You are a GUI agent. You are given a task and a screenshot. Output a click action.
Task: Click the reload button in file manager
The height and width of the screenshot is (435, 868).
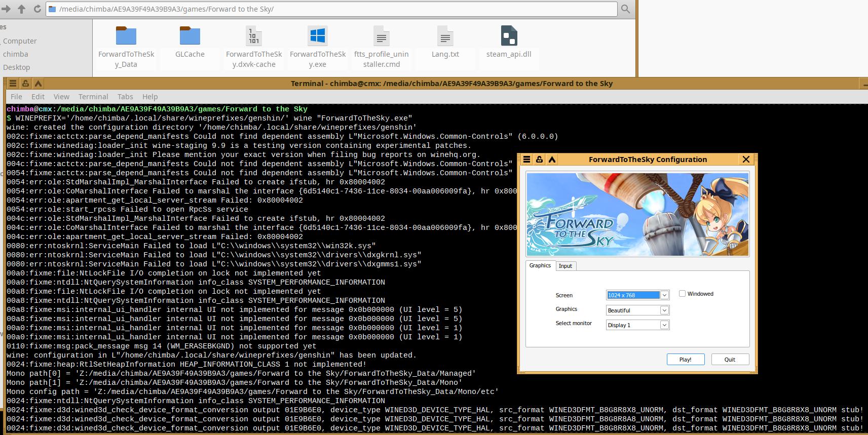pyautogui.click(x=37, y=9)
